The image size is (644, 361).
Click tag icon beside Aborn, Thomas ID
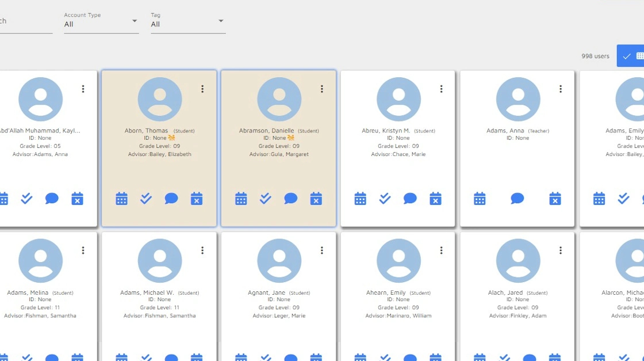[x=172, y=138]
